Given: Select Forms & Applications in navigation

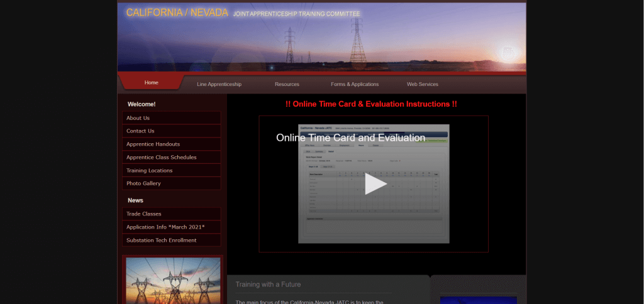Looking at the screenshot, I should [355, 84].
